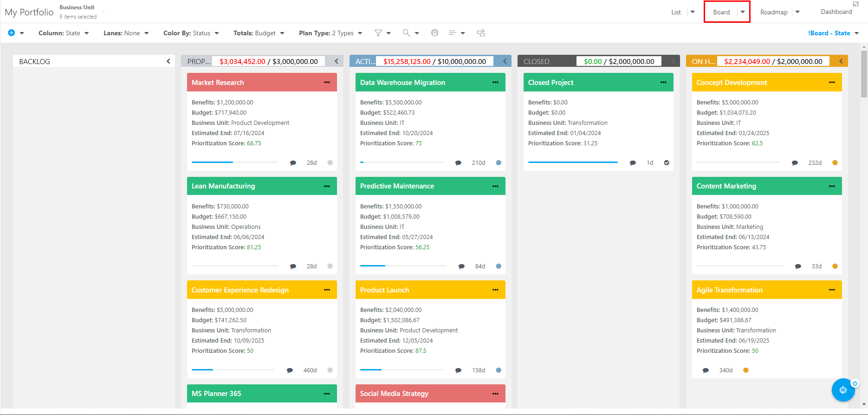Image resolution: width=868 pixels, height=415 pixels.
Task: Click the magnifying glass search icon
Action: (x=406, y=33)
